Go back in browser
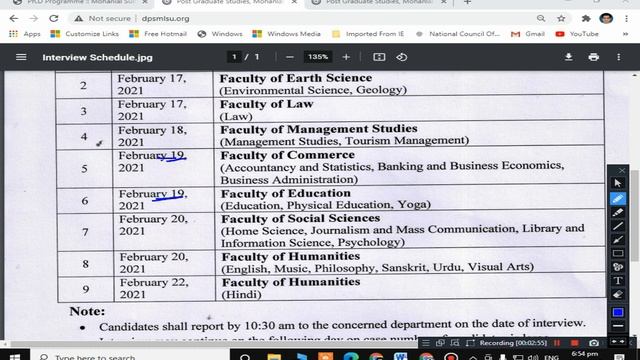 [x=14, y=18]
